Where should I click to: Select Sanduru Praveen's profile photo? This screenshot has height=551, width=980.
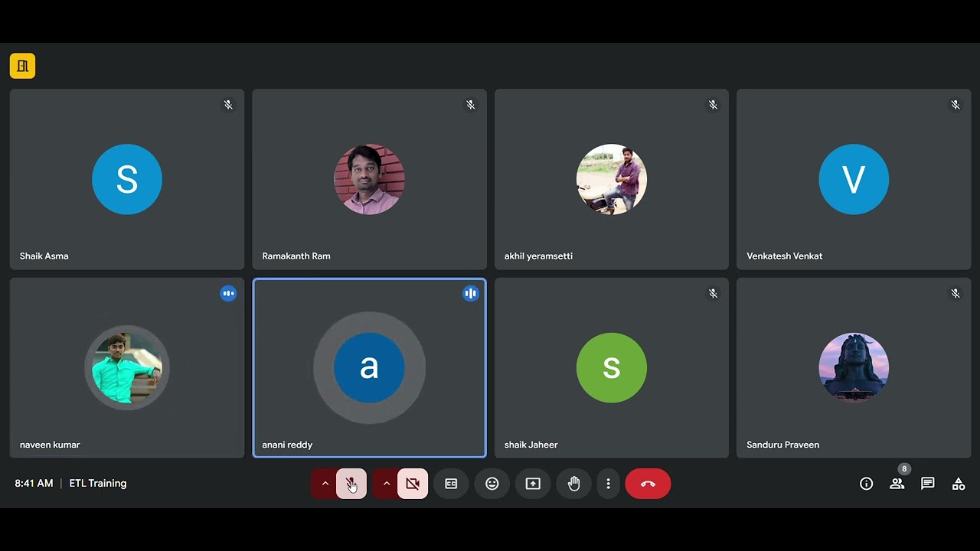pos(854,368)
